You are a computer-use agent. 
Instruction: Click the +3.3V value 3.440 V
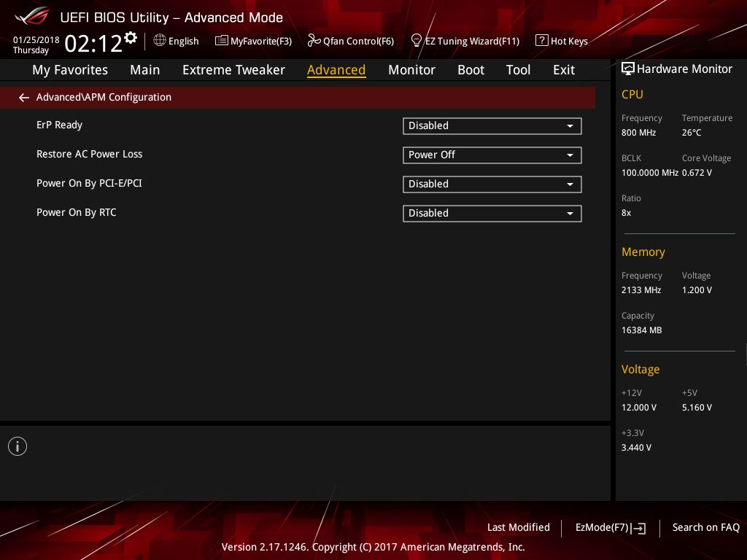(x=636, y=448)
